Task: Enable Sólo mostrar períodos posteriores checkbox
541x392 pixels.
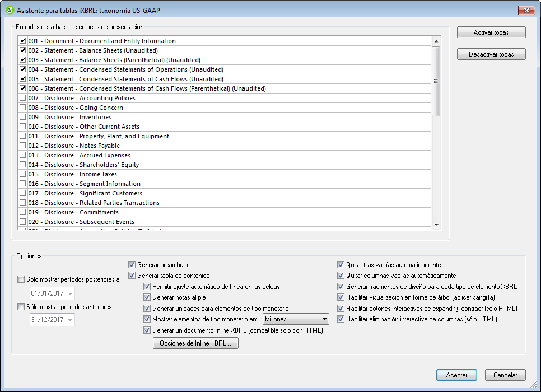Action: pos(21,279)
